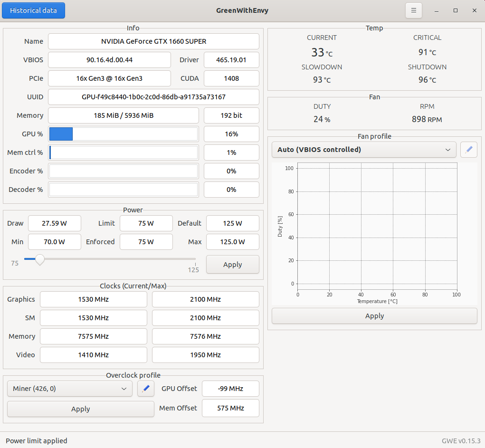Edit the fan profile via pencil icon
This screenshot has width=485, height=448.
click(x=468, y=149)
